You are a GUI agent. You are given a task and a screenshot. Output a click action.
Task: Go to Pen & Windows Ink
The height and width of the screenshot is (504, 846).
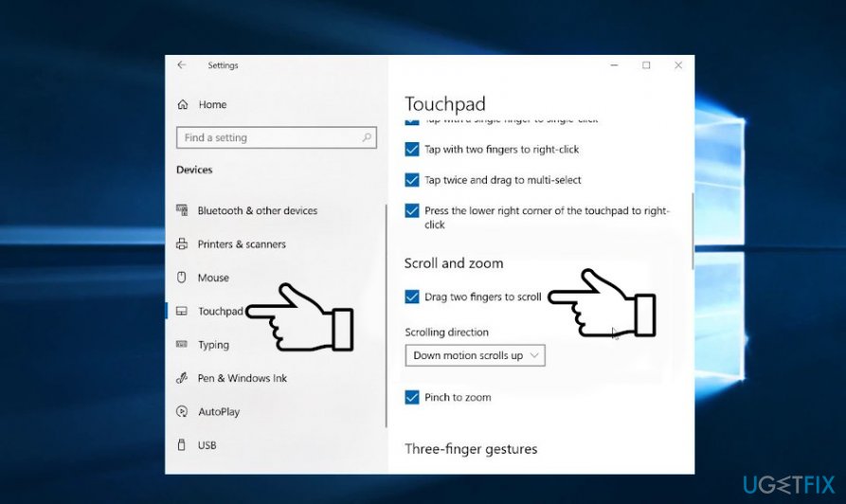[x=243, y=378]
